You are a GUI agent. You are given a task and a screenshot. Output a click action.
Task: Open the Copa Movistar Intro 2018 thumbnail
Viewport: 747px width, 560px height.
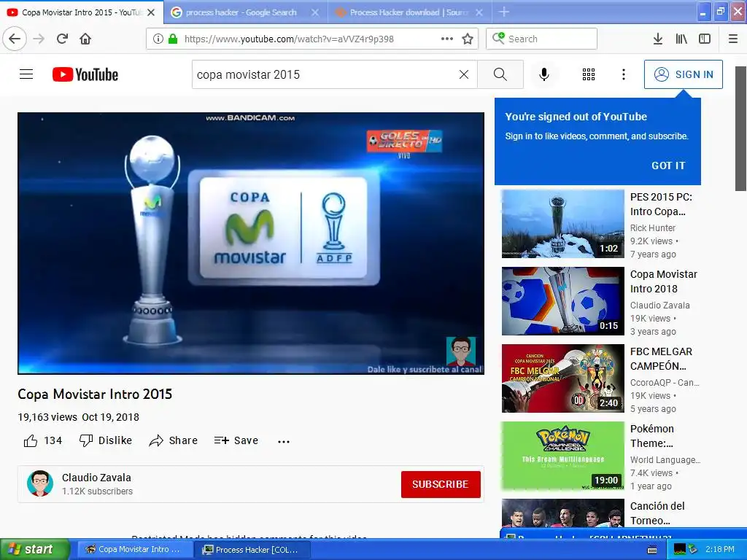click(x=562, y=301)
